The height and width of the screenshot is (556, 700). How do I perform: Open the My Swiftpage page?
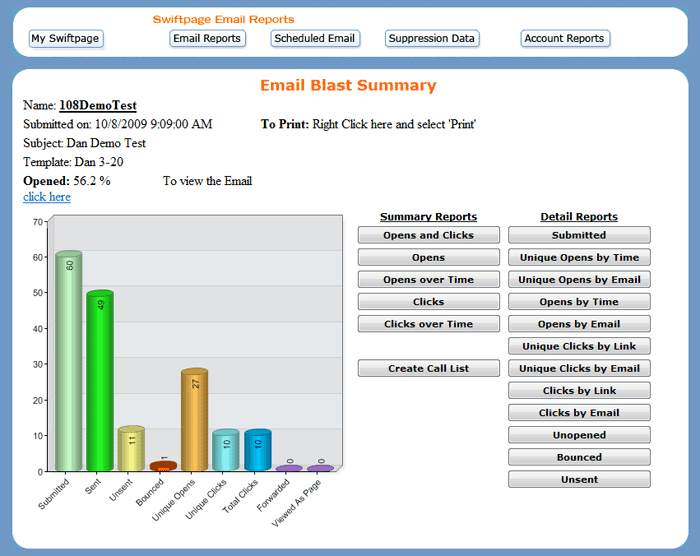(x=66, y=38)
